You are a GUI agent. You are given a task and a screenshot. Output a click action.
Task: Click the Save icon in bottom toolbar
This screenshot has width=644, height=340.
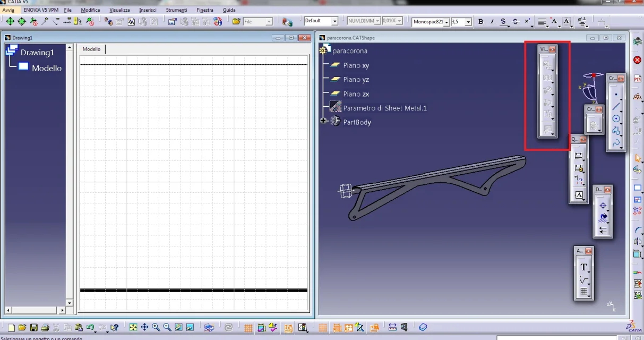click(33, 328)
